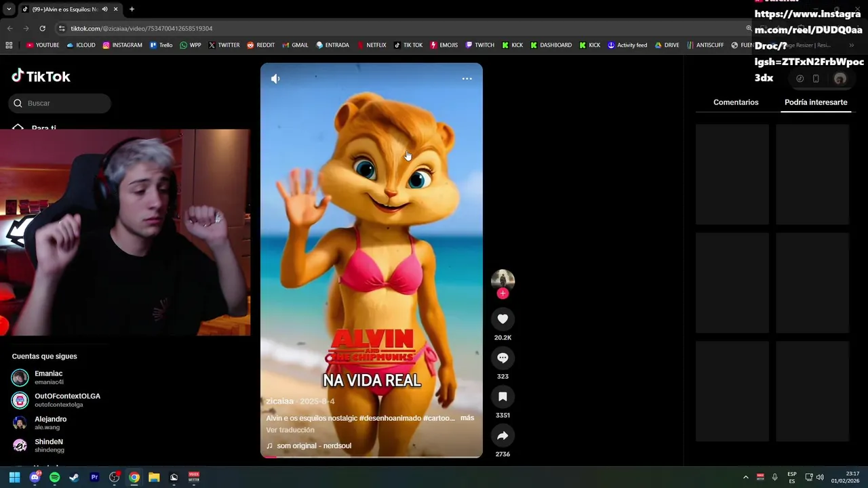868x488 pixels.
Task: Open the ENTRADA bookmark
Action: point(332,45)
